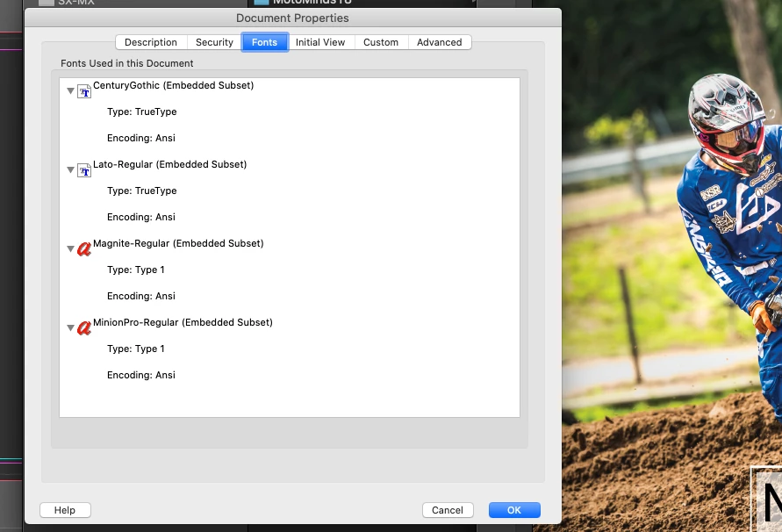
Task: Click 'Type: Type 1' under Magnite-Regular
Action: coord(136,270)
